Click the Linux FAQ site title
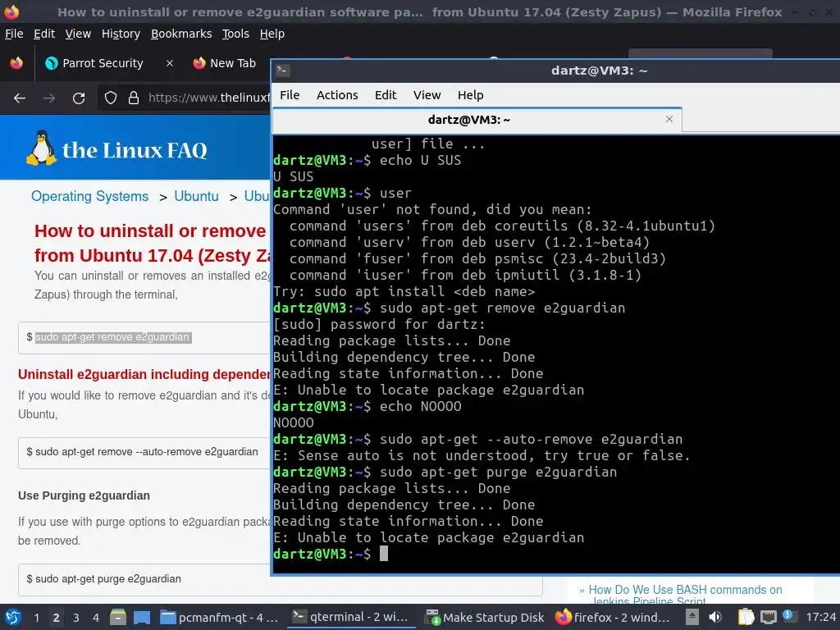The image size is (840, 630). (135, 150)
